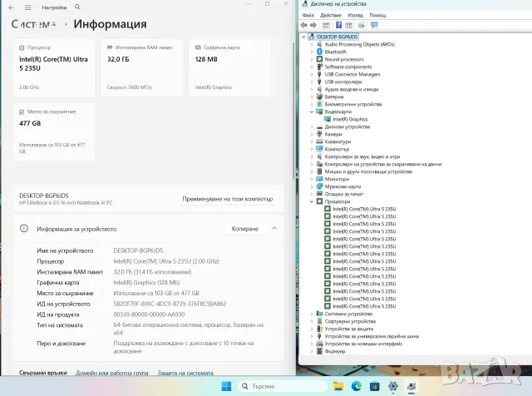Click the Копиране button for device info
The height and width of the screenshot is (396, 532).
point(244,229)
